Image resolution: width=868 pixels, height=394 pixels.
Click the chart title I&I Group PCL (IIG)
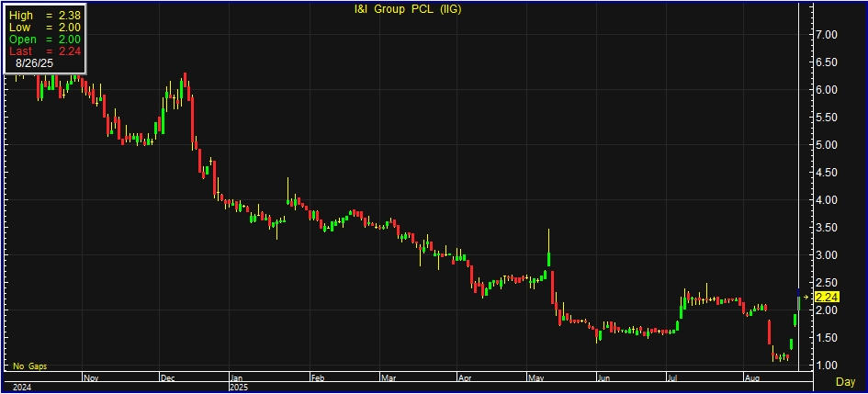pyautogui.click(x=408, y=9)
